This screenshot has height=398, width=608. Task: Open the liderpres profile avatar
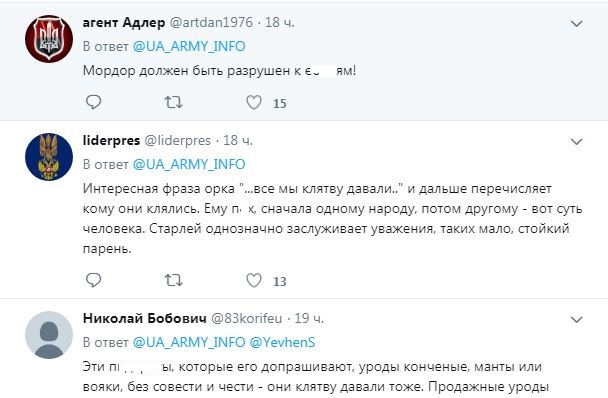[49, 157]
